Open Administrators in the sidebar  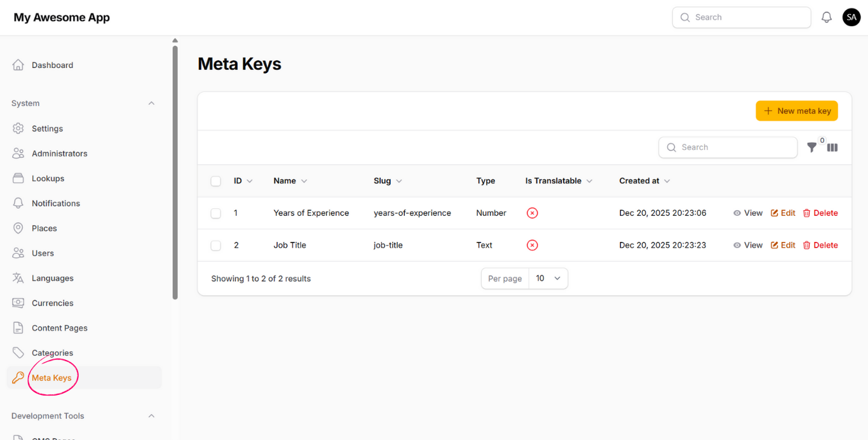pos(59,154)
